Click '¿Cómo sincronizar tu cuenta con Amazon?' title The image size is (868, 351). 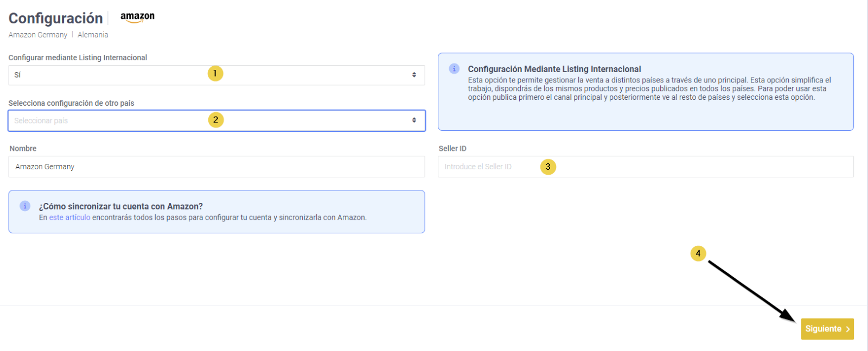point(121,207)
